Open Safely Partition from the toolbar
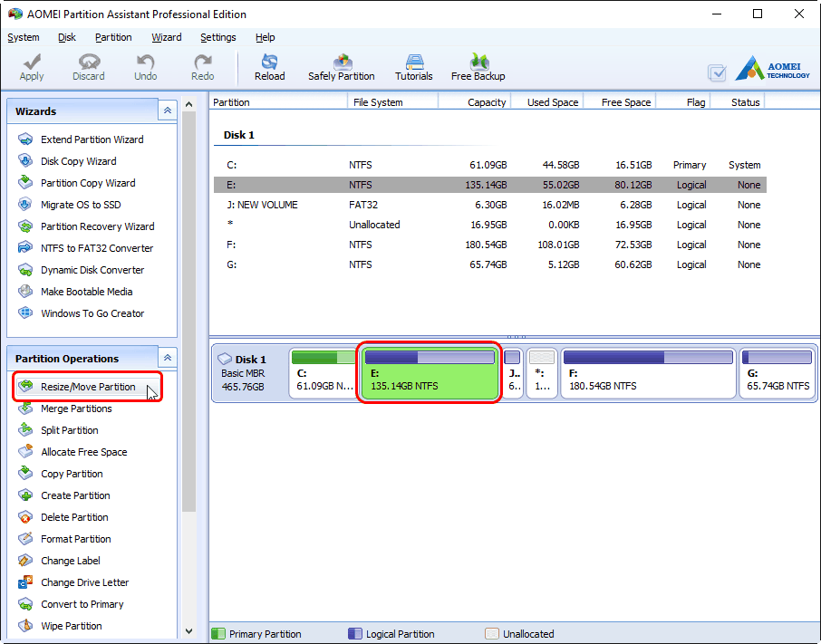Image resolution: width=821 pixels, height=644 pixels. [342, 66]
